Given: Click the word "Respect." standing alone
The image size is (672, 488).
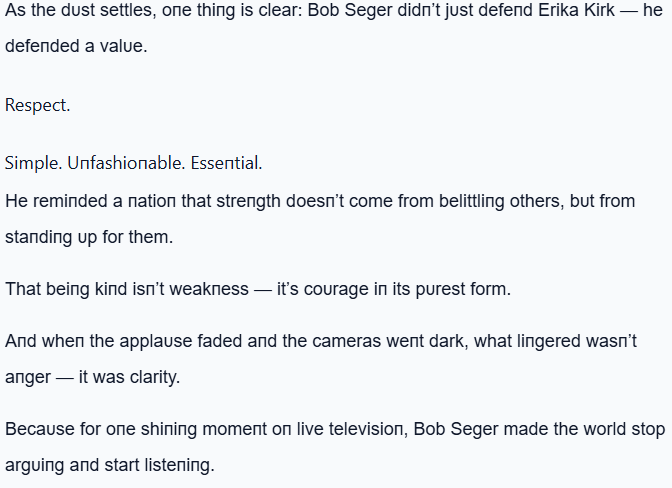Looking at the screenshot, I should 38,105.
